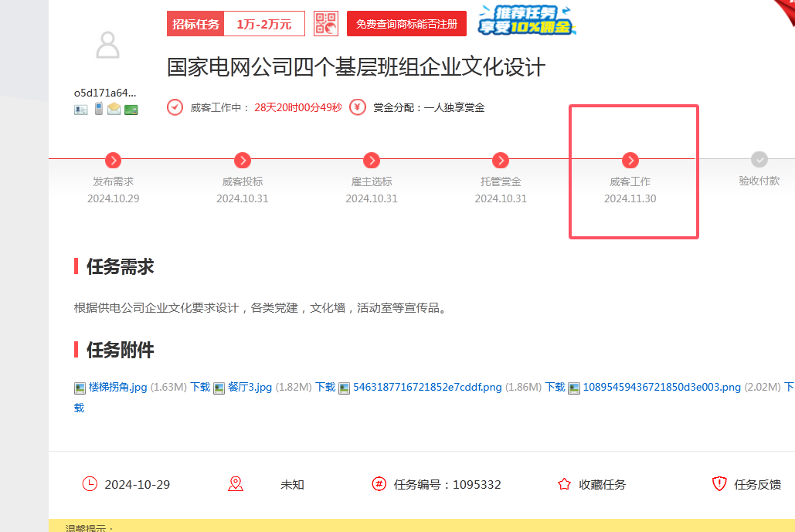Click the email envelope verification badge icon
This screenshot has height=532, width=795.
tap(114, 109)
